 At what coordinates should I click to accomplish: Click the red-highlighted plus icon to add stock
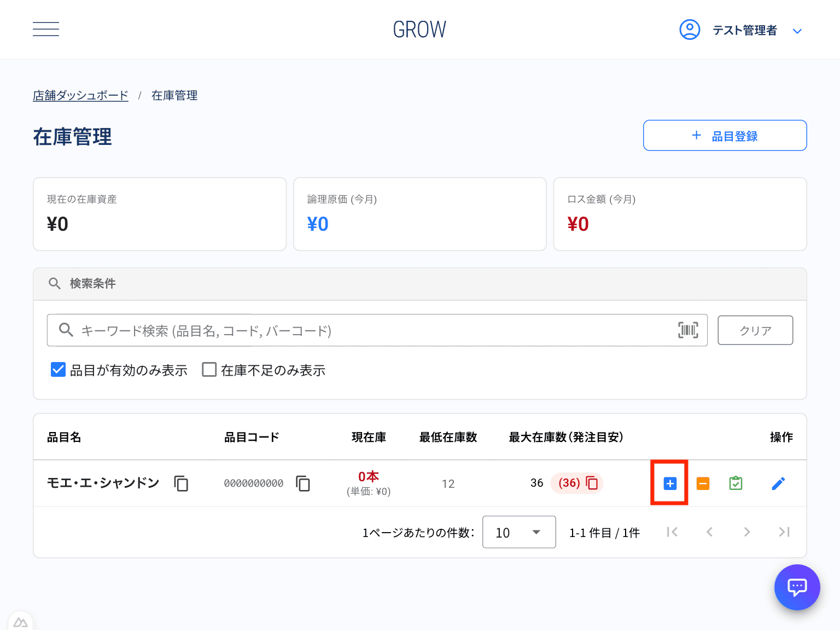coord(669,483)
